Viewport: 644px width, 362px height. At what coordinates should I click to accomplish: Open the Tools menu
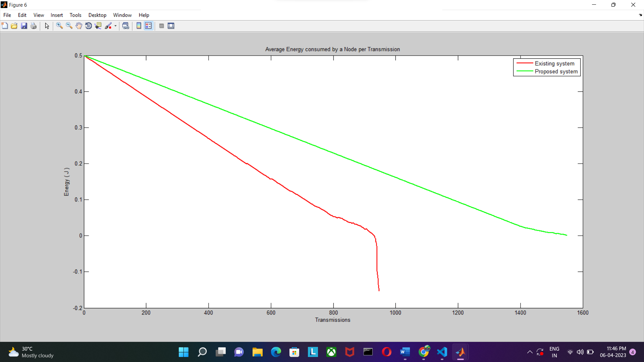coord(75,15)
